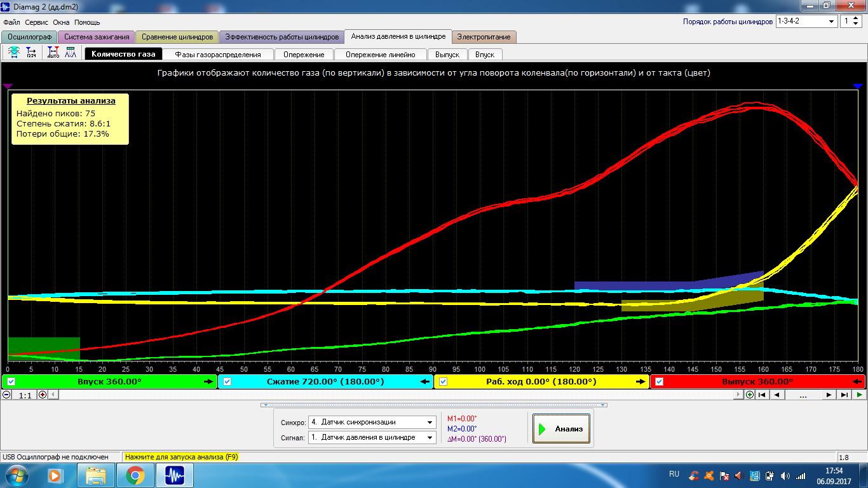Switch to the Сравнение цилиндров tab
The width and height of the screenshot is (868, 488).
point(177,37)
